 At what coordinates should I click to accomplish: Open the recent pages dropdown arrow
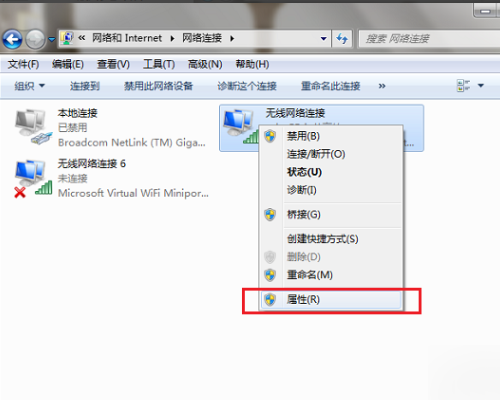point(52,39)
